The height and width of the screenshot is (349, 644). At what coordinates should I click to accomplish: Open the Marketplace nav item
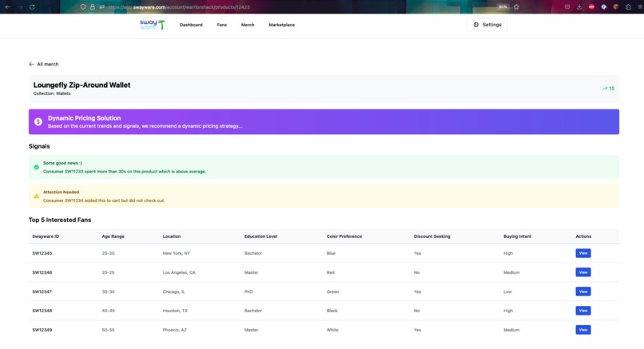coord(282,25)
